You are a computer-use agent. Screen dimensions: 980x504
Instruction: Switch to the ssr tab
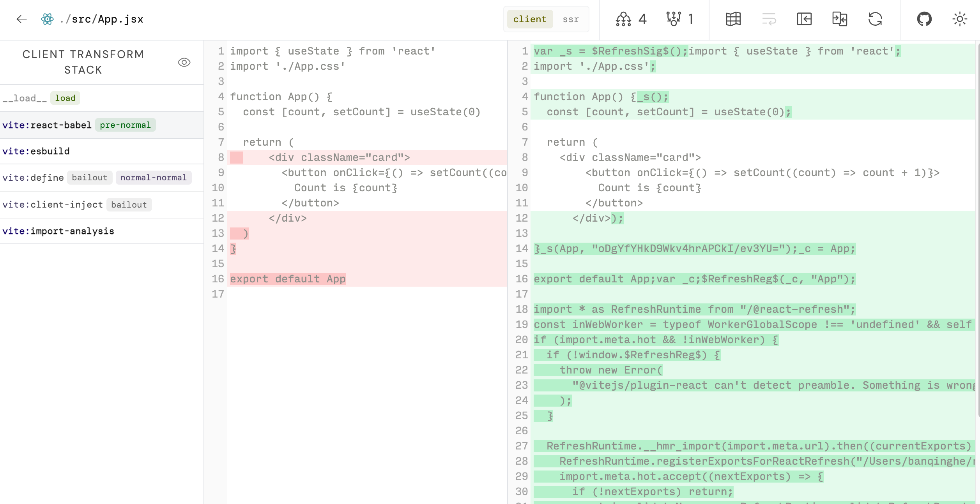click(x=571, y=19)
